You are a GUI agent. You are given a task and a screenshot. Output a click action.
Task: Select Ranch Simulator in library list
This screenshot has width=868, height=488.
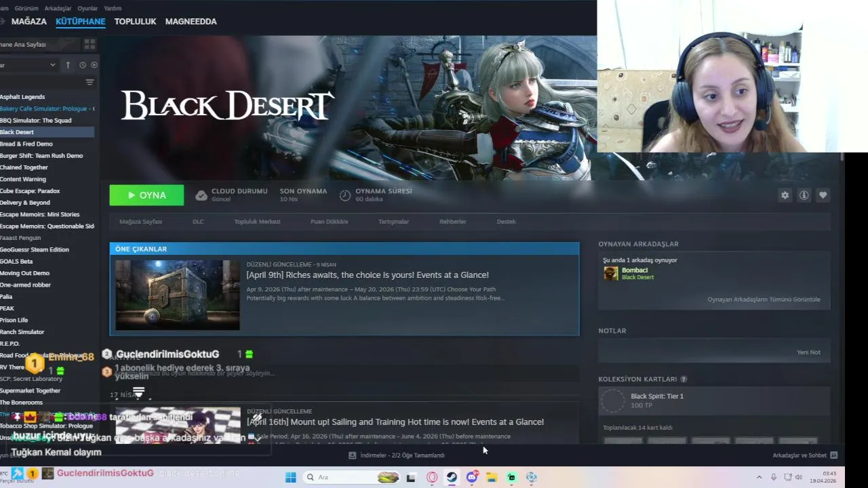coord(22,332)
